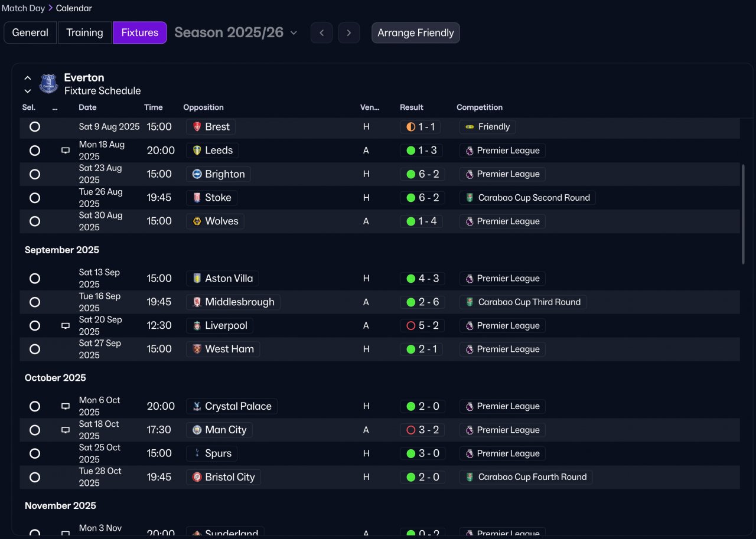This screenshot has width=756, height=539.
Task: Click the draw indicator on the Brest result
Action: point(411,127)
